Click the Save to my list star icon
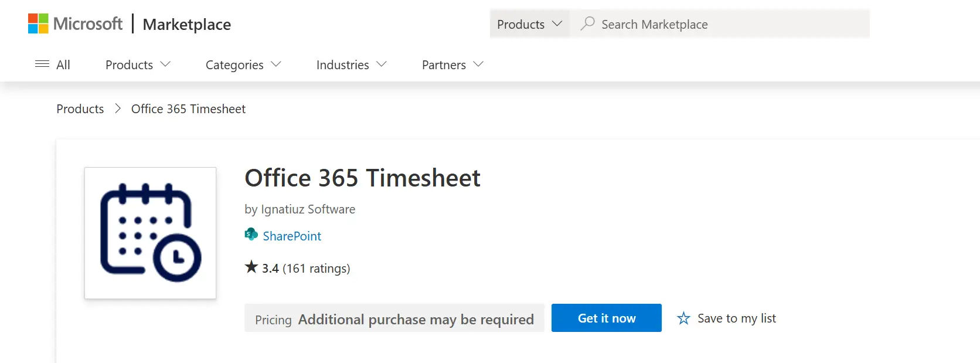Screen dimensions: 980x363 click(x=683, y=318)
